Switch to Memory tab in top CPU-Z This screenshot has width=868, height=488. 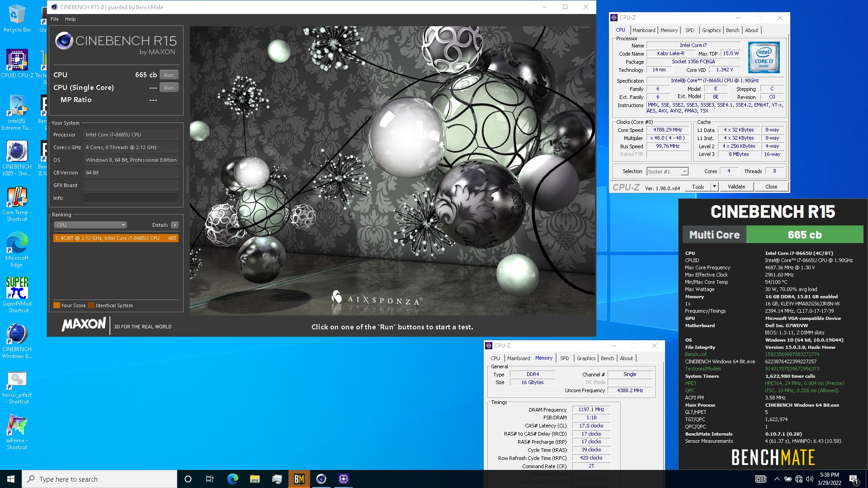coord(669,30)
